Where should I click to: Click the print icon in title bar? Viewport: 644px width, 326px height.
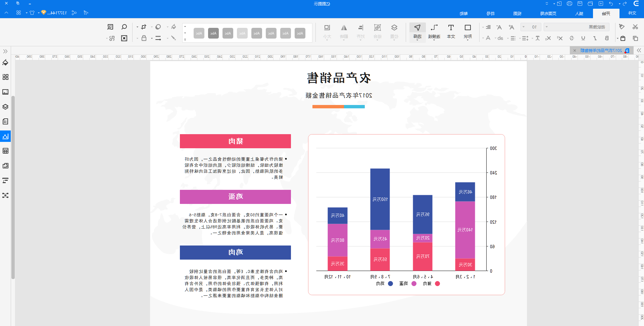[569, 4]
